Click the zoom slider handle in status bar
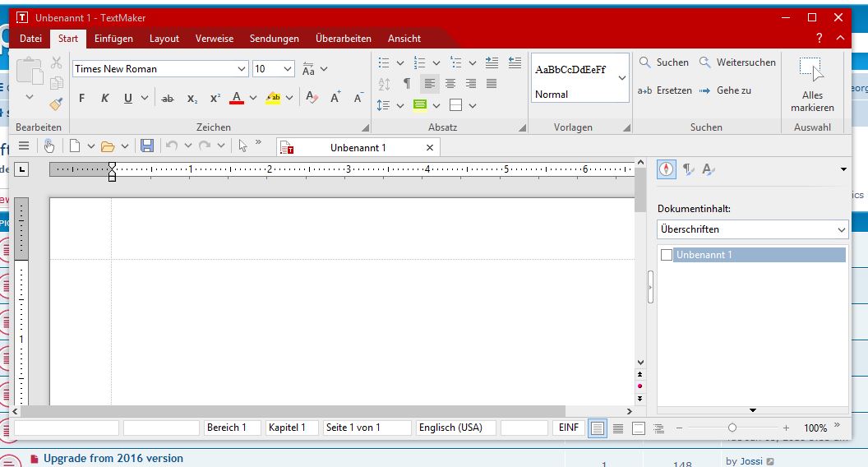The image size is (868, 467). click(x=732, y=428)
